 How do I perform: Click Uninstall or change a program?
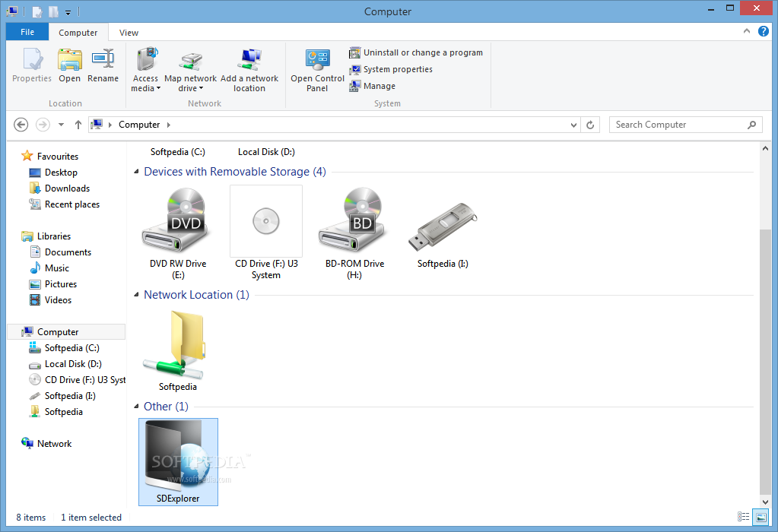click(416, 52)
